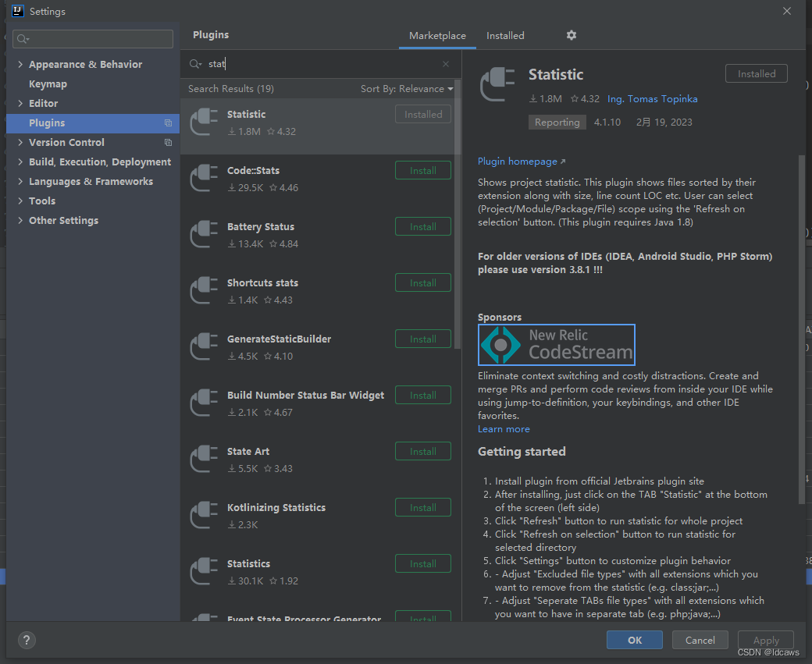Install the Battery Status plugin
Screen dimensions: 812x664
[423, 227]
